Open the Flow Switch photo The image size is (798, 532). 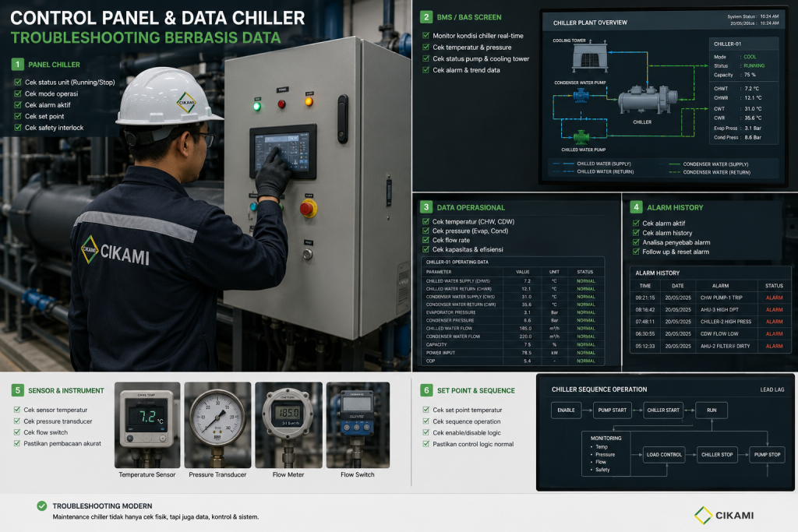point(358,425)
